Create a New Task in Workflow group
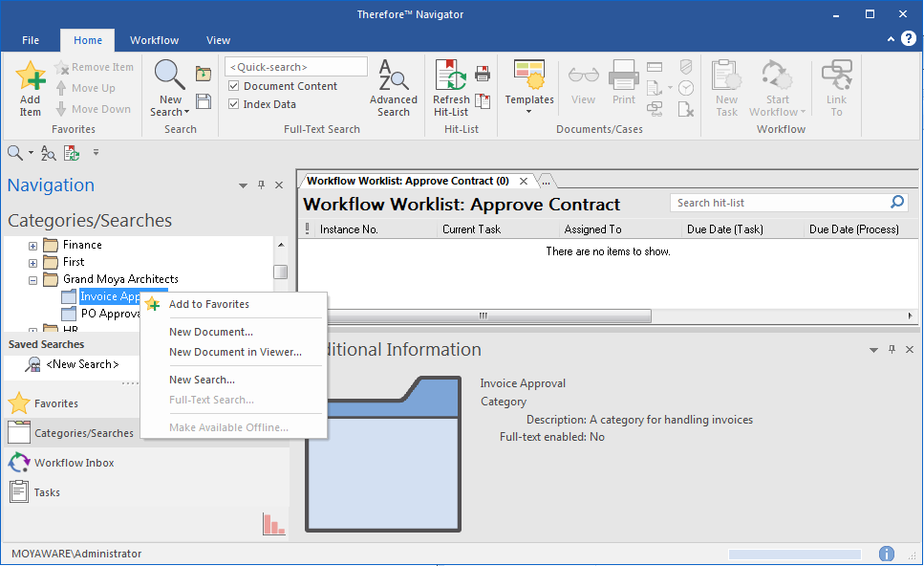924x566 pixels. pos(725,86)
